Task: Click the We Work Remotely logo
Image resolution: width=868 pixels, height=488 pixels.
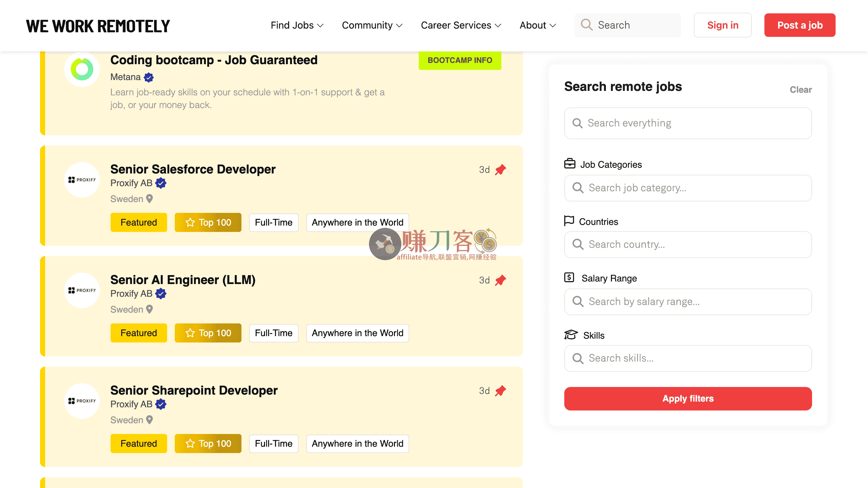Action: [98, 26]
